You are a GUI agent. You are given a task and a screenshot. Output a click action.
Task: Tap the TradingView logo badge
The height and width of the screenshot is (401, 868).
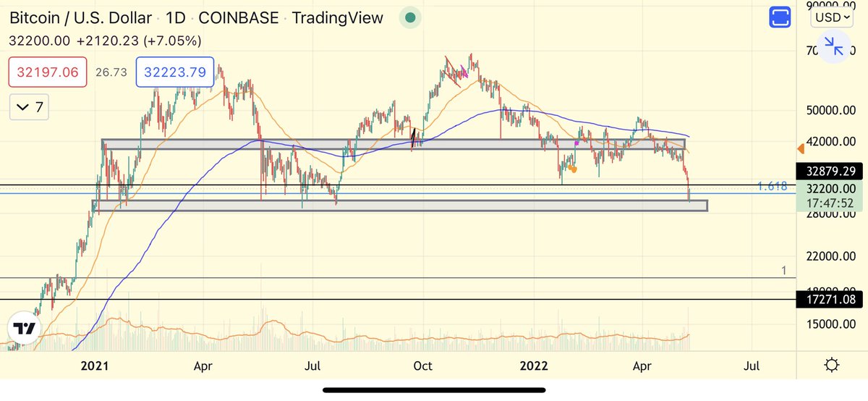tap(24, 328)
